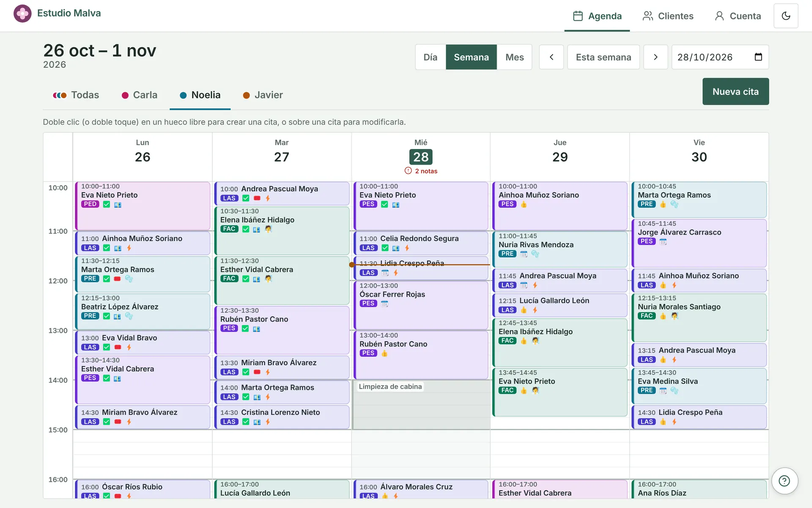Screen dimensions: 812x508
Task: Open the Cuenta tab
Action: coord(738,16)
